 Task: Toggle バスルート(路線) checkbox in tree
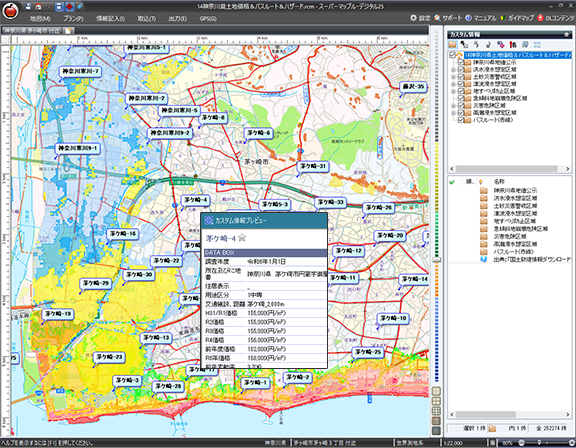[x=461, y=120]
